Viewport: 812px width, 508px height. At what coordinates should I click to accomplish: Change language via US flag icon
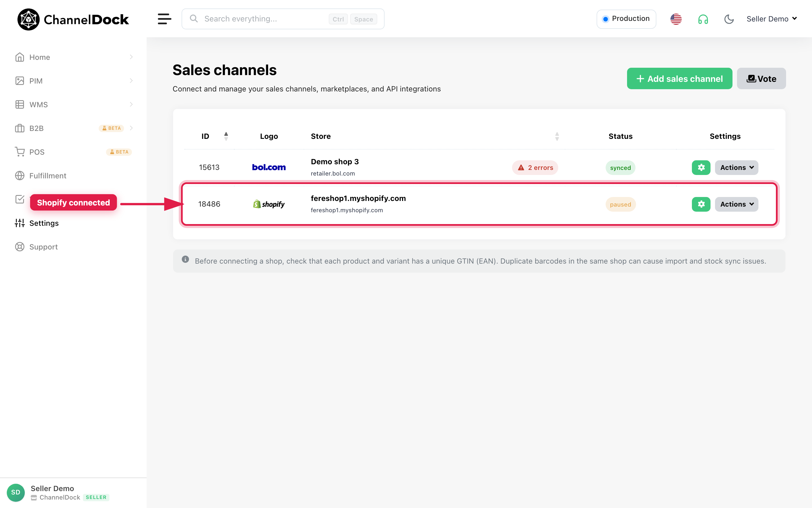click(x=676, y=19)
